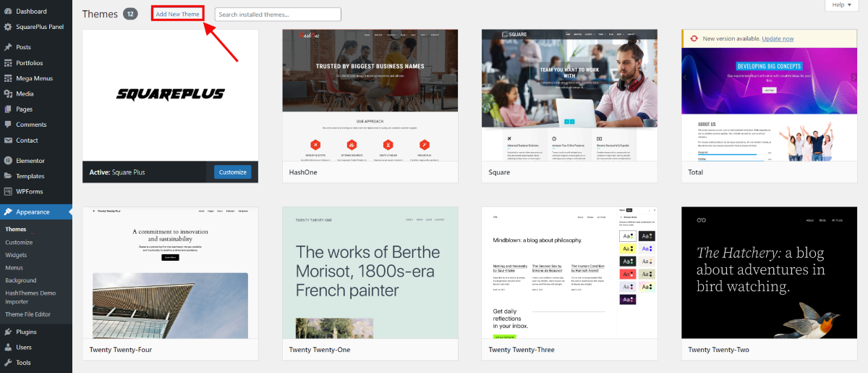This screenshot has width=868, height=373.
Task: Click the WPForms icon in sidebar
Action: click(7, 192)
